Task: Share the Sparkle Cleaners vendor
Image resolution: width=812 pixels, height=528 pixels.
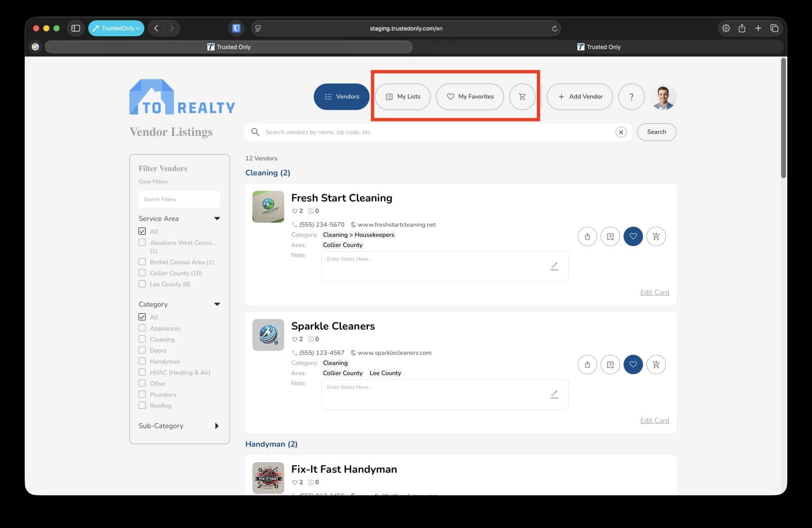Action: [x=587, y=365]
